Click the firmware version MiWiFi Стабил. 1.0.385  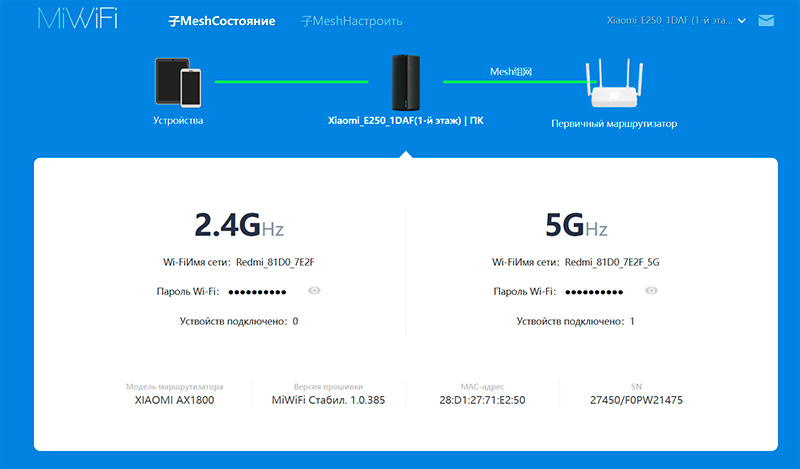328,400
